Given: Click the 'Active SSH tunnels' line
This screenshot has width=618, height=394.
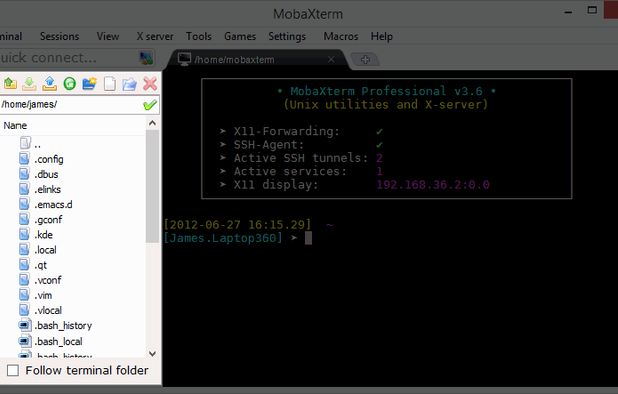Looking at the screenshot, I should [x=302, y=158].
